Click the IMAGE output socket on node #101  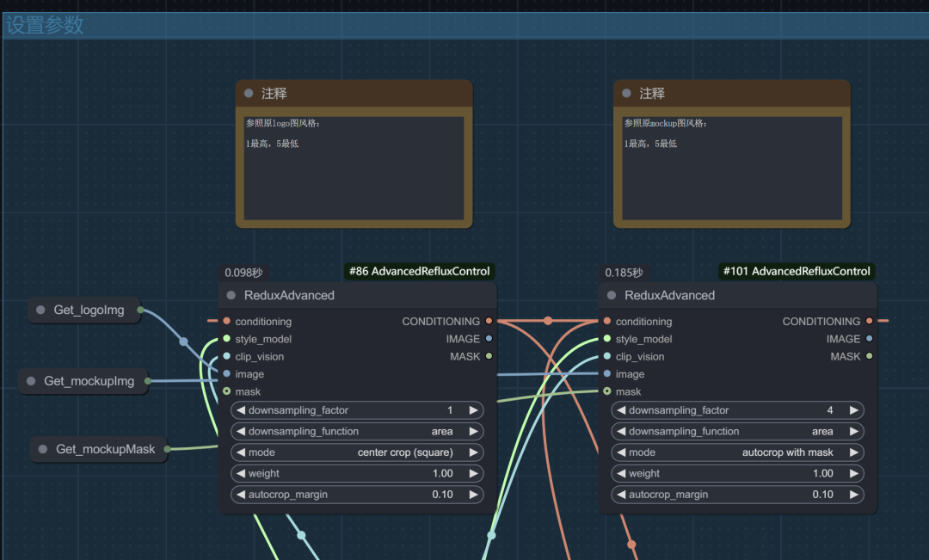868,338
